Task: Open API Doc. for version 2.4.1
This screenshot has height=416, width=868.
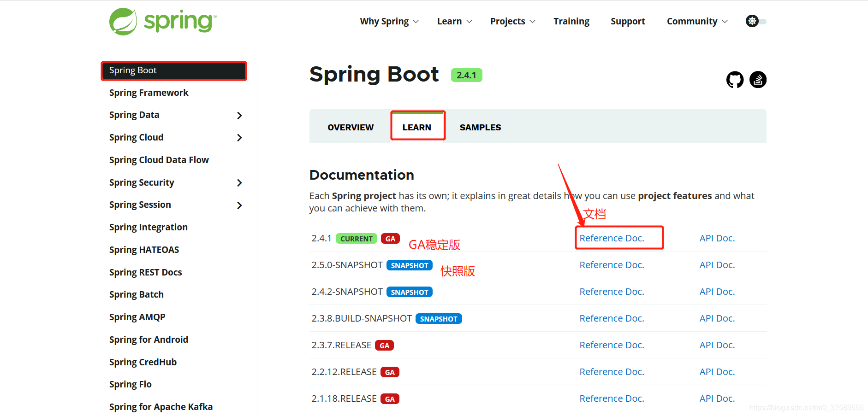Action: pyautogui.click(x=717, y=238)
